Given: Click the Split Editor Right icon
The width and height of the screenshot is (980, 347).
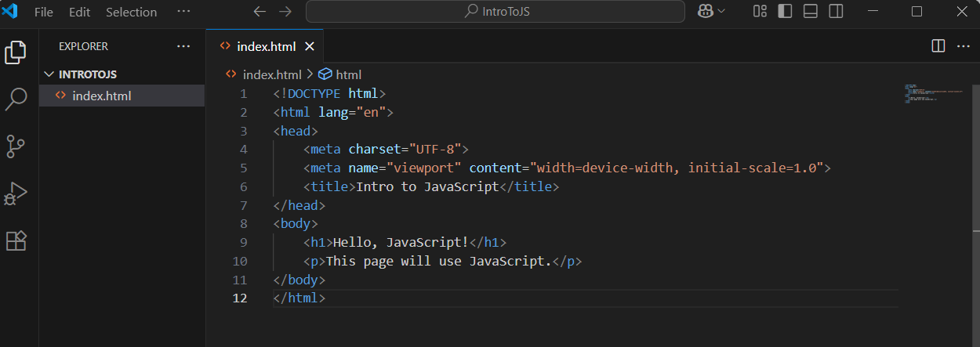Looking at the screenshot, I should click(938, 46).
